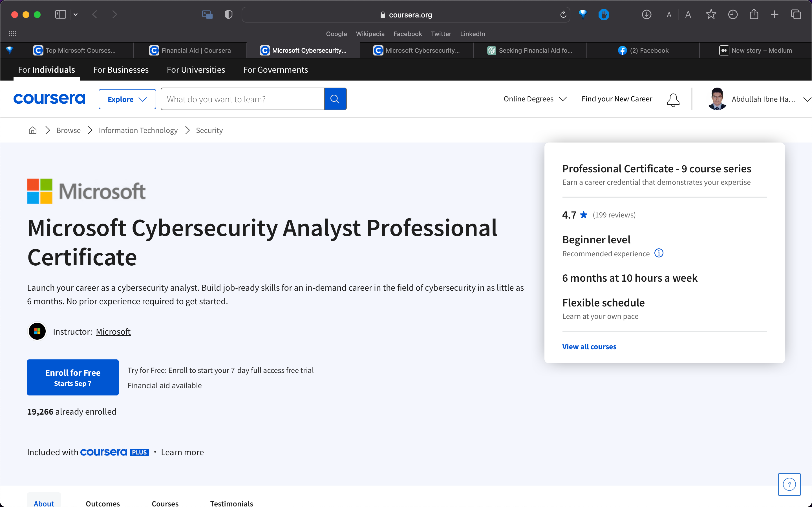Select the Outcomes tab below course title
Image resolution: width=812 pixels, height=507 pixels.
pyautogui.click(x=102, y=503)
